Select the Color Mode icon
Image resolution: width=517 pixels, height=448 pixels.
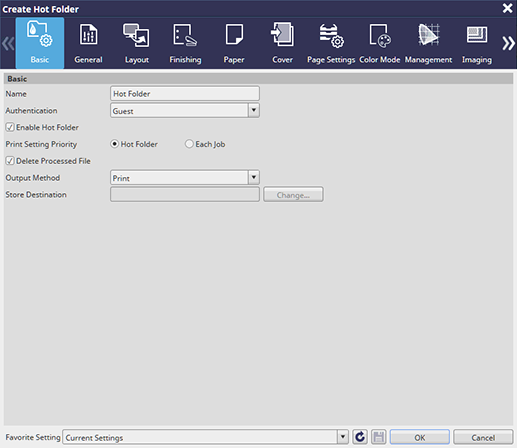[x=380, y=35]
